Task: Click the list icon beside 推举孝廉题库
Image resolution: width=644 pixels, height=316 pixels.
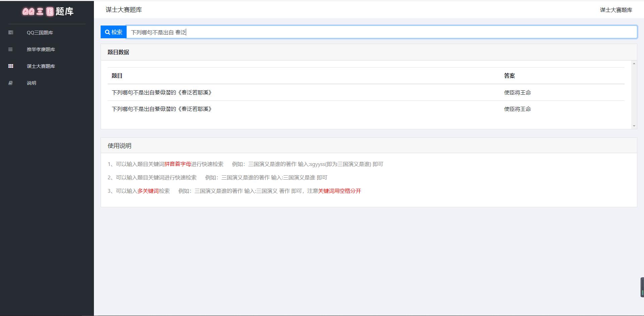Action: [x=11, y=49]
